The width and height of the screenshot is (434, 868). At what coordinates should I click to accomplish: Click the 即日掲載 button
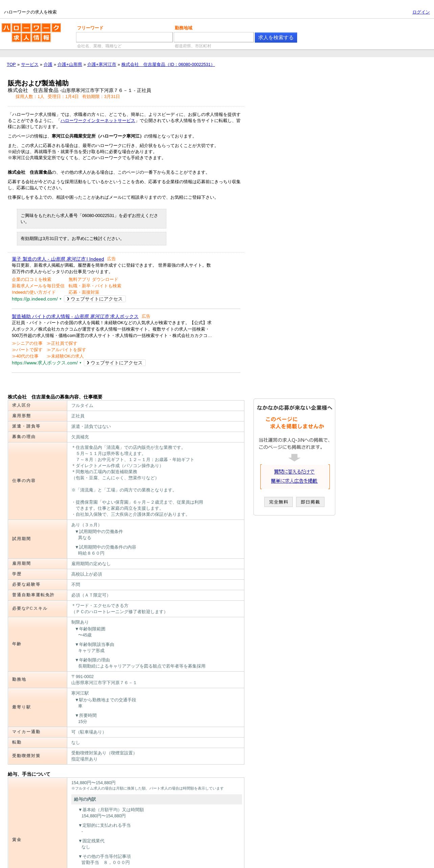coord(310,502)
